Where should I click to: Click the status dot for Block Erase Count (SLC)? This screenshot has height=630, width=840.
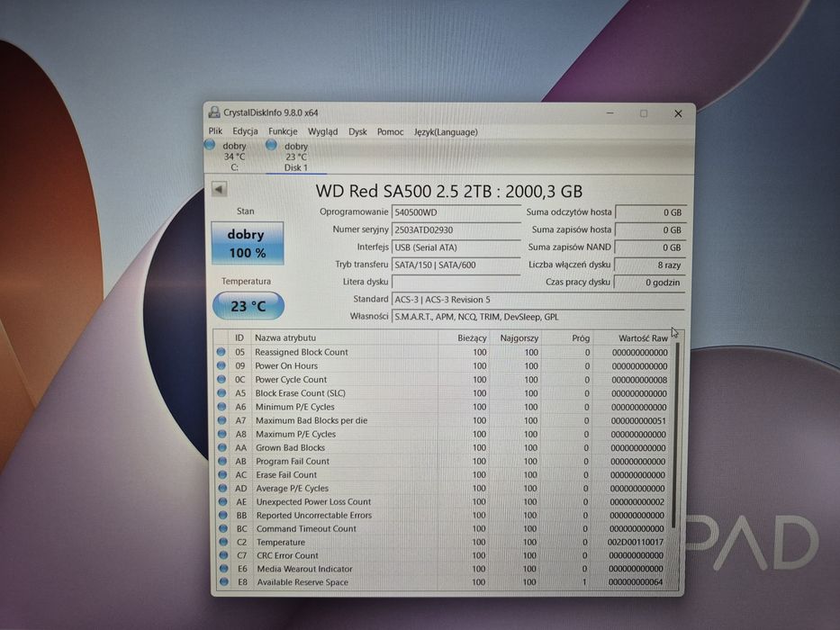221,392
